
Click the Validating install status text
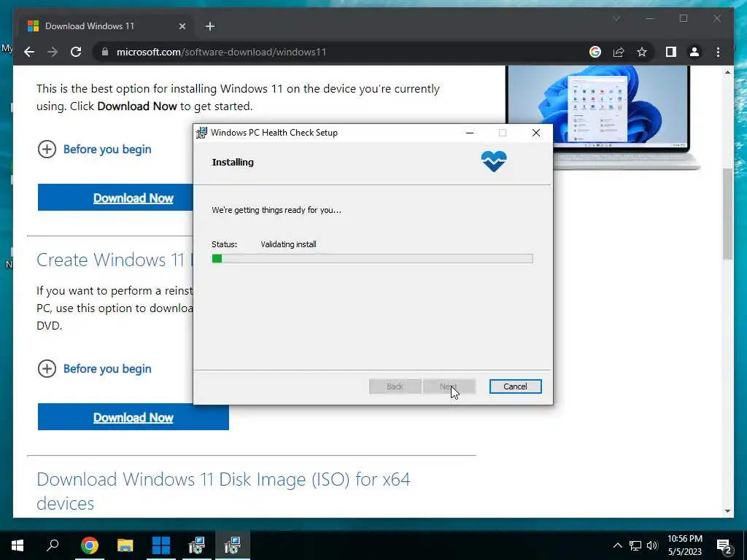click(x=288, y=244)
